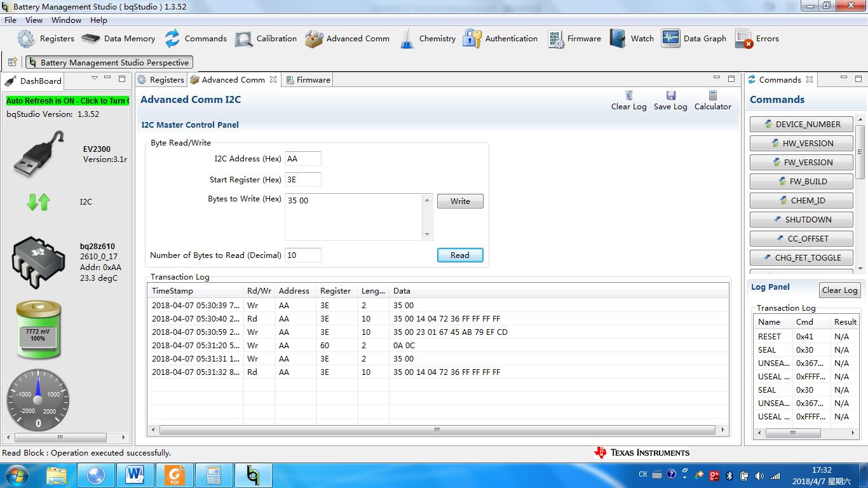
Task: Click the Dashboard horizontal scrollbar
Action: click(x=61, y=437)
